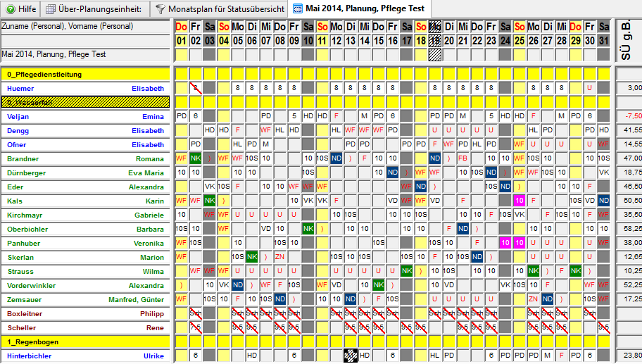
Task: Select the day 19 hatched column header
Action: pyautogui.click(x=435, y=40)
